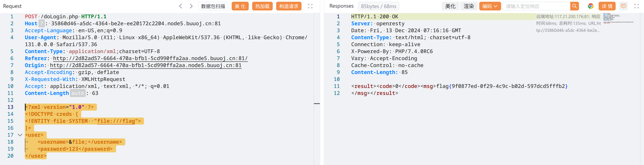Image resolution: width=644 pixels, height=165 pixels.
Task: Toggle the Content-Length auto badge
Action: point(77,93)
